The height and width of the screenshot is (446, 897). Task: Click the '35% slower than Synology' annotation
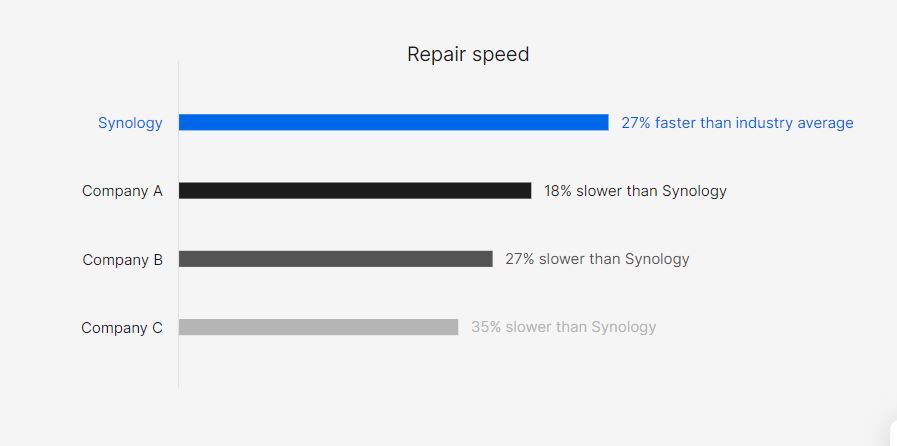[563, 327]
